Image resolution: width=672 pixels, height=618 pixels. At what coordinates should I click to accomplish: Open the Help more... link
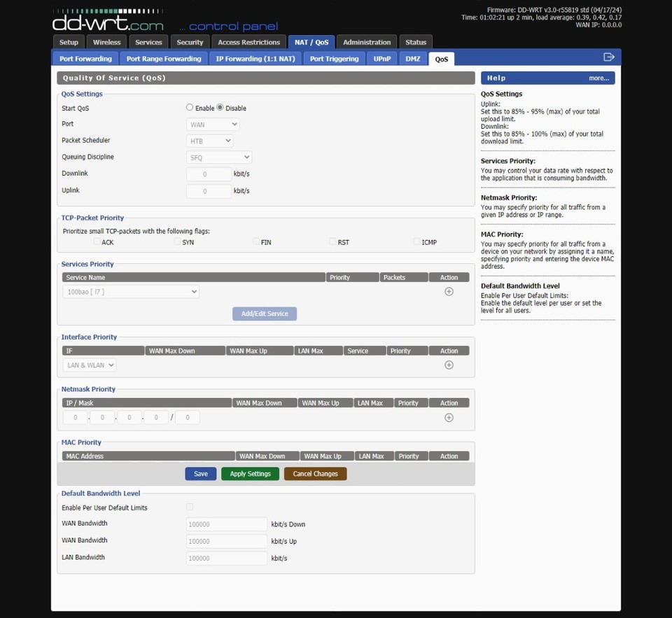point(599,77)
